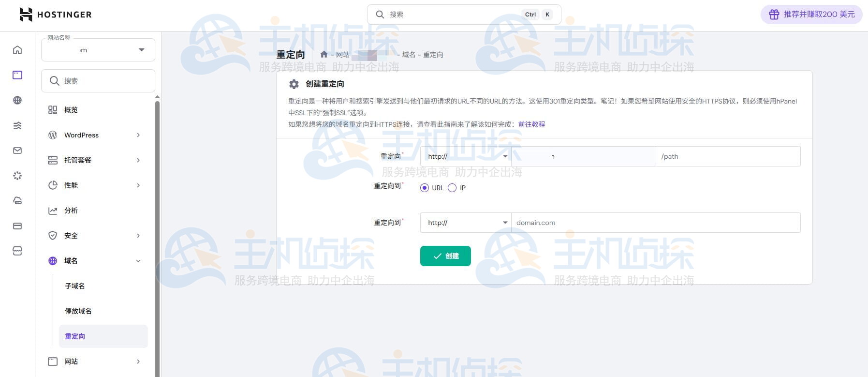
Task: Focus the top 搜索 search box
Action: 464,15
